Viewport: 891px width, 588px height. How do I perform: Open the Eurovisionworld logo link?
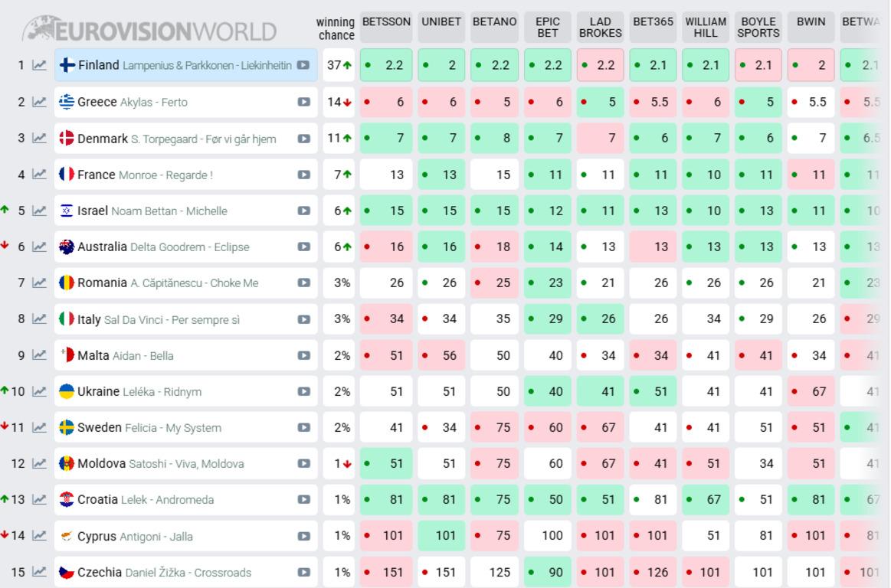coord(149,30)
